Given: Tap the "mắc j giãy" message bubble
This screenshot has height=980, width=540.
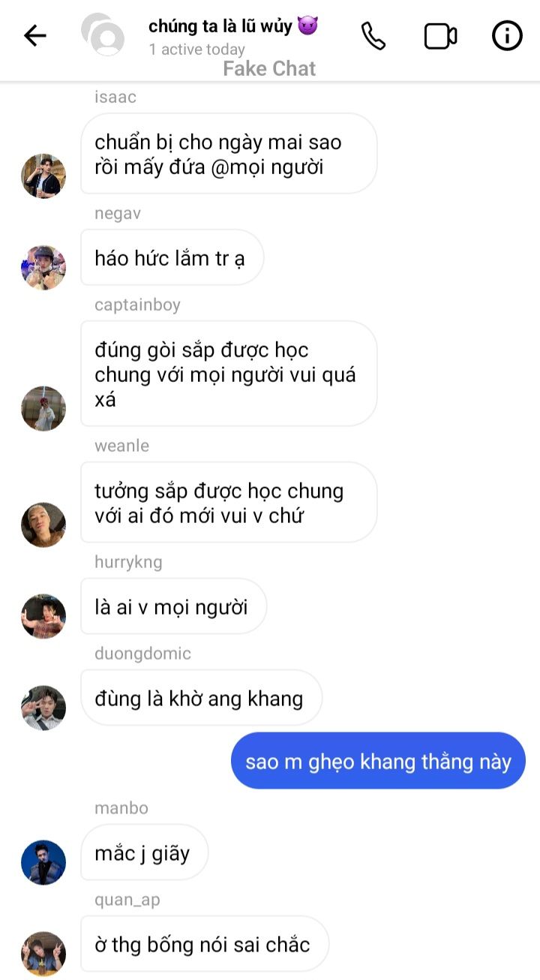Looking at the screenshot, I should [144, 852].
